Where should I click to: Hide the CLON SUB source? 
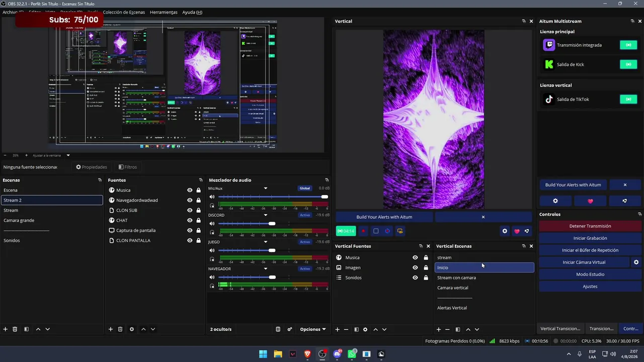(190, 210)
